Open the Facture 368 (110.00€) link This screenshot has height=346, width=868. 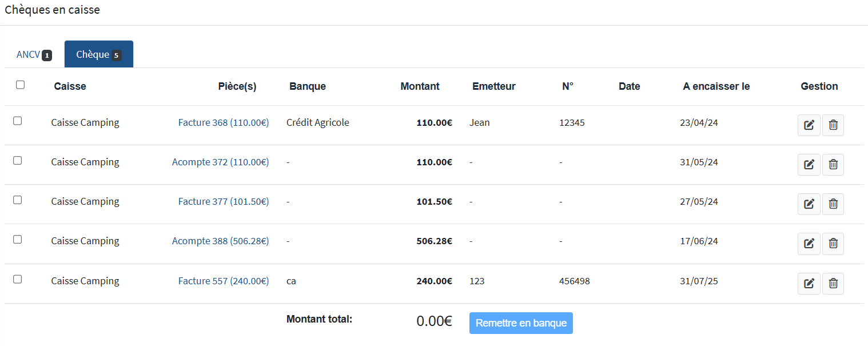pyautogui.click(x=223, y=122)
